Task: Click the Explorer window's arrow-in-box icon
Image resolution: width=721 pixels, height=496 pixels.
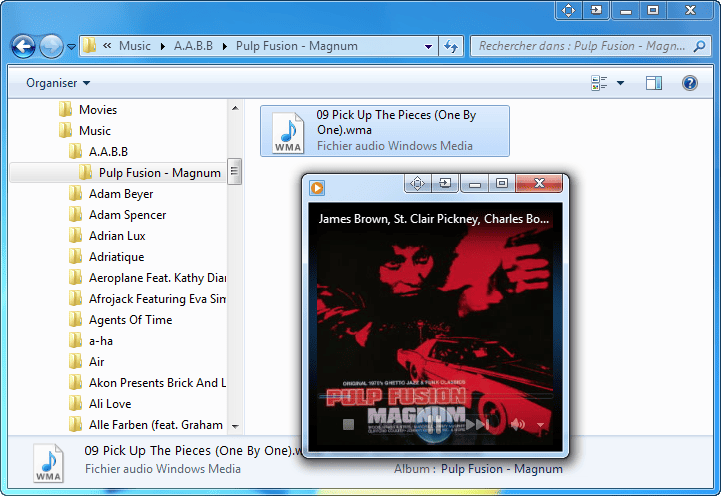Action: pyautogui.click(x=596, y=10)
